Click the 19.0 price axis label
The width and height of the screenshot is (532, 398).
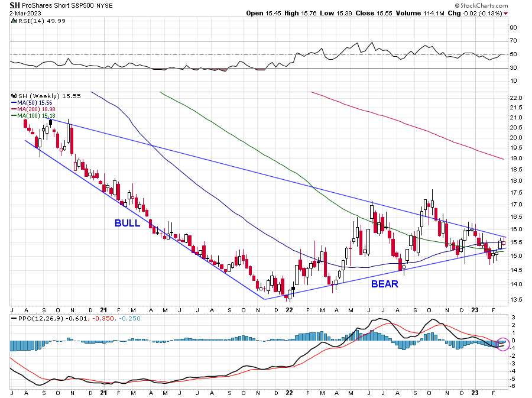click(515, 158)
